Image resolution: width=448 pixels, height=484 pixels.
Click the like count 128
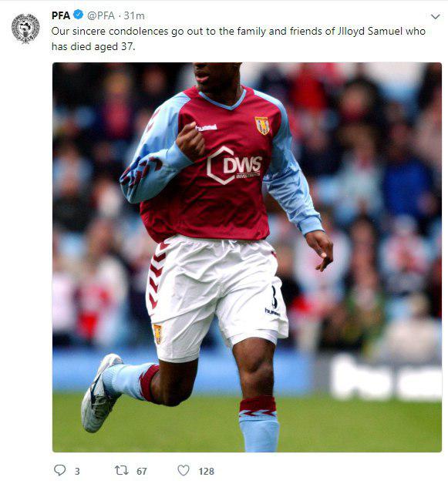(206, 472)
